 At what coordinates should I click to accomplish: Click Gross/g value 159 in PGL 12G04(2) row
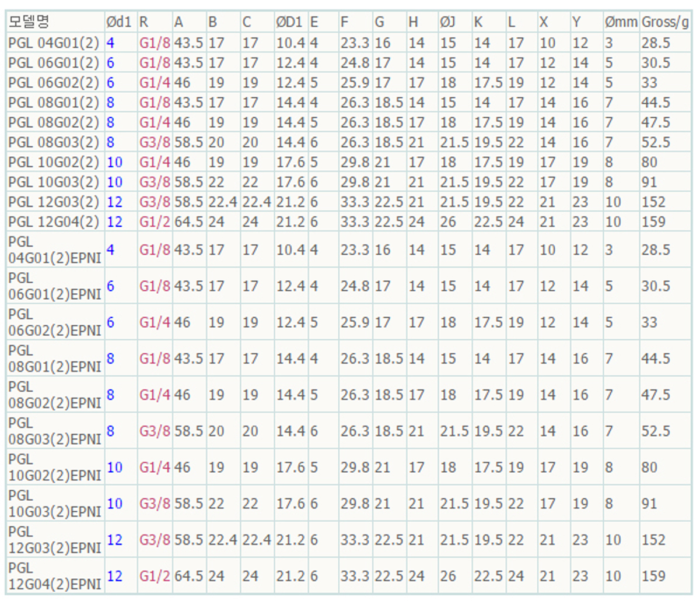click(x=653, y=222)
